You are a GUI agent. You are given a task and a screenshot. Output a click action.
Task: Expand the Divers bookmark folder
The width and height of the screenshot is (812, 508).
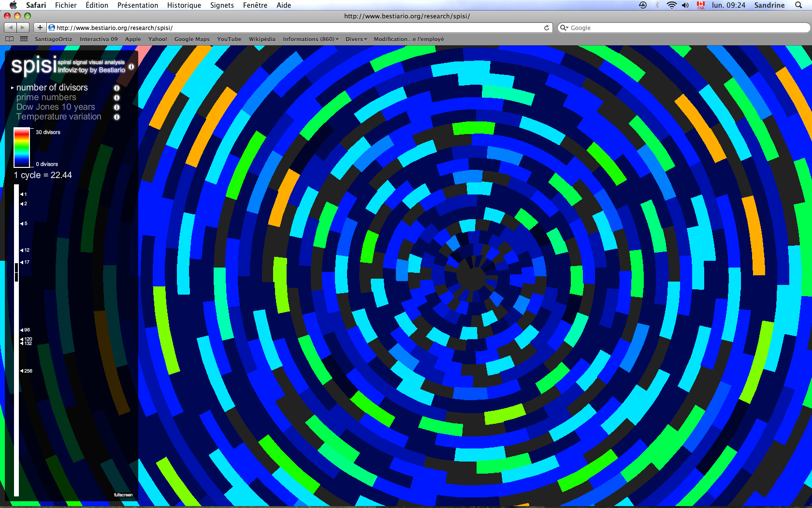356,39
